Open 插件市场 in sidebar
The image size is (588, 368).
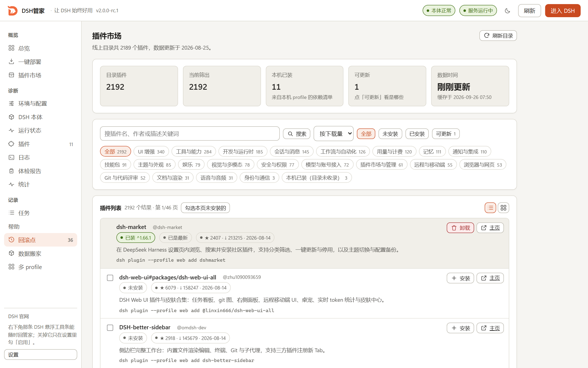(x=41, y=75)
